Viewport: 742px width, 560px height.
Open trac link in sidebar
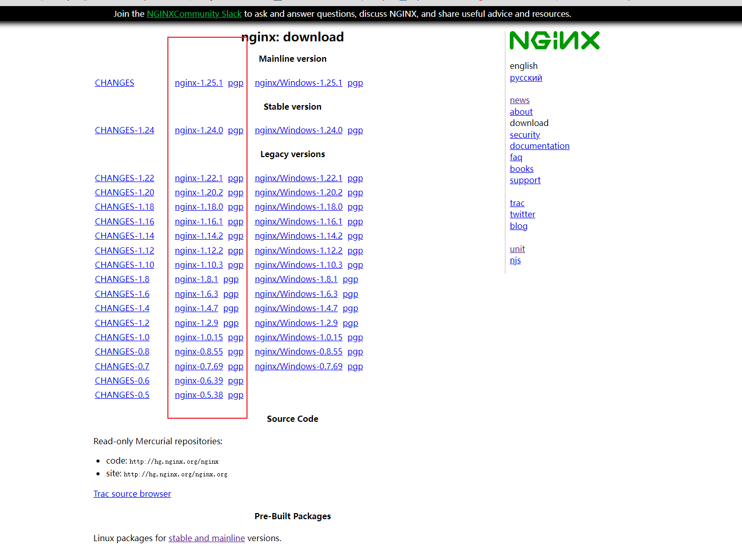517,203
